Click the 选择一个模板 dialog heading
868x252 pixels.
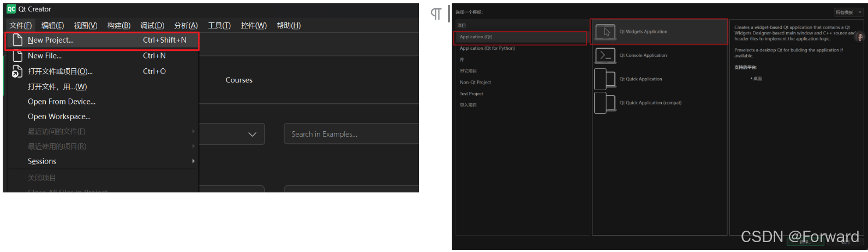(x=469, y=12)
